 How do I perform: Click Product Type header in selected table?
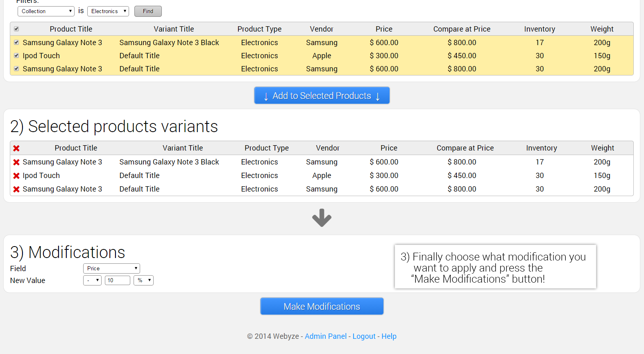point(267,148)
